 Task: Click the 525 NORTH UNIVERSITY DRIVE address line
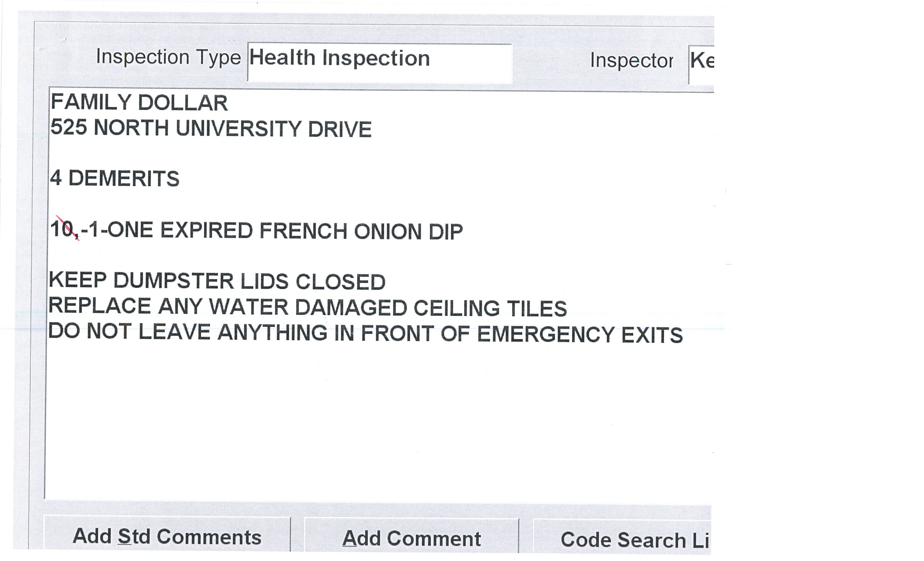211,128
